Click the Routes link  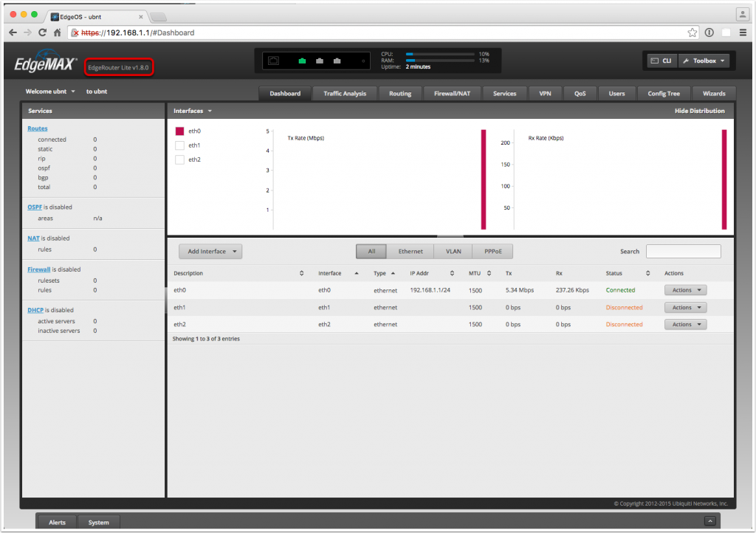(38, 128)
